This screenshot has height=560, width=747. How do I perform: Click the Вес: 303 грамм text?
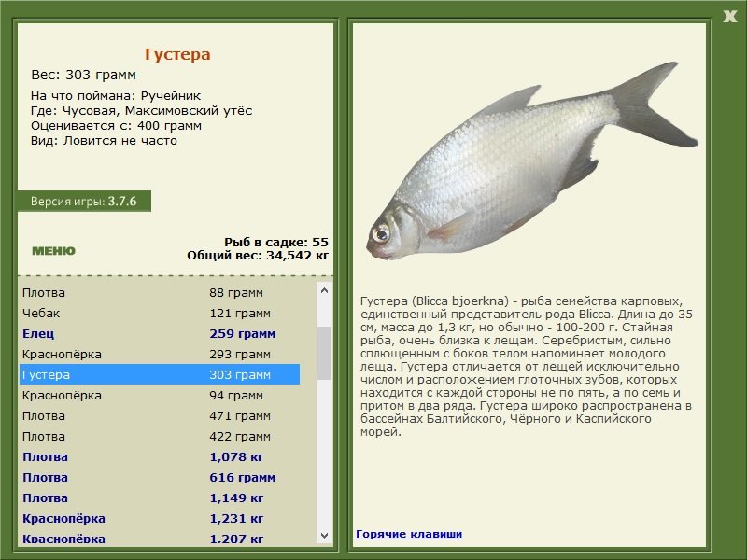83,75
